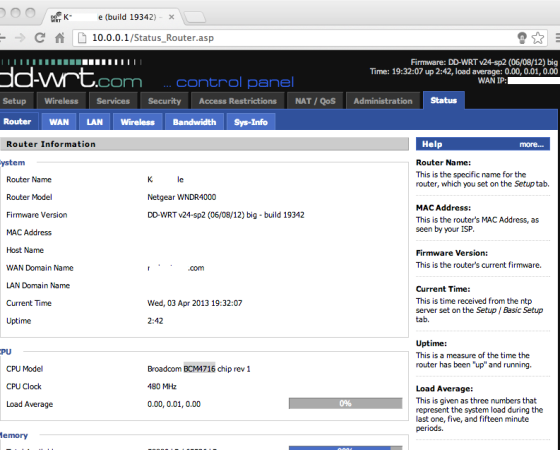
Task: Click the CPU Clock value 480 MHz
Action: tap(162, 386)
